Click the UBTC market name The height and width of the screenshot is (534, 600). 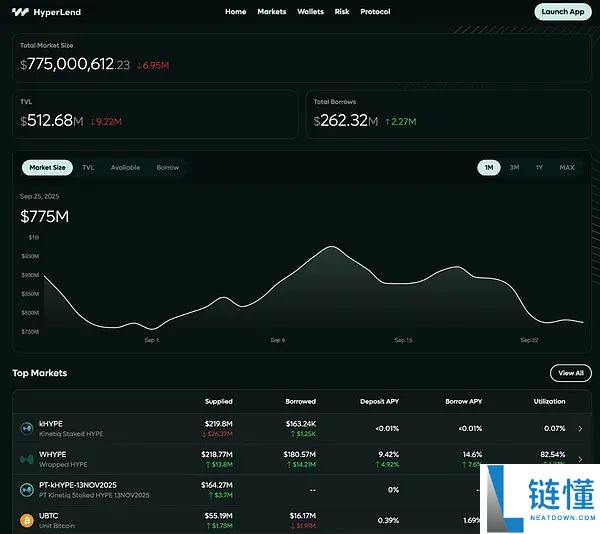(x=48, y=516)
